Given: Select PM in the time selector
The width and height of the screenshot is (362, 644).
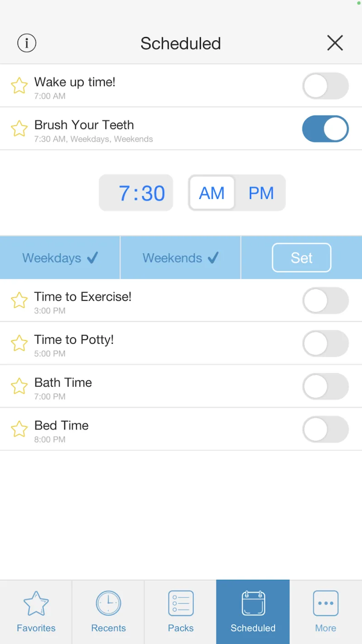Looking at the screenshot, I should (261, 193).
